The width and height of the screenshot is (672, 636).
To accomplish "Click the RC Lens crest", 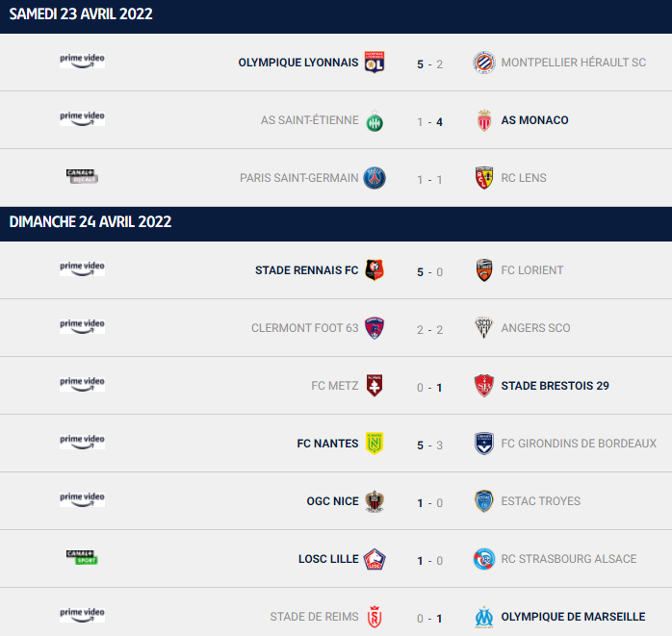I will [484, 178].
